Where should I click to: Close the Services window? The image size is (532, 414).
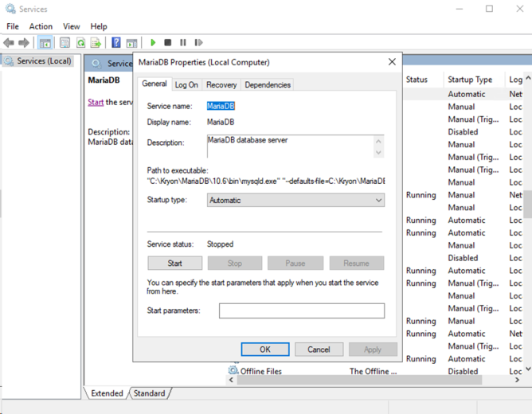point(519,9)
